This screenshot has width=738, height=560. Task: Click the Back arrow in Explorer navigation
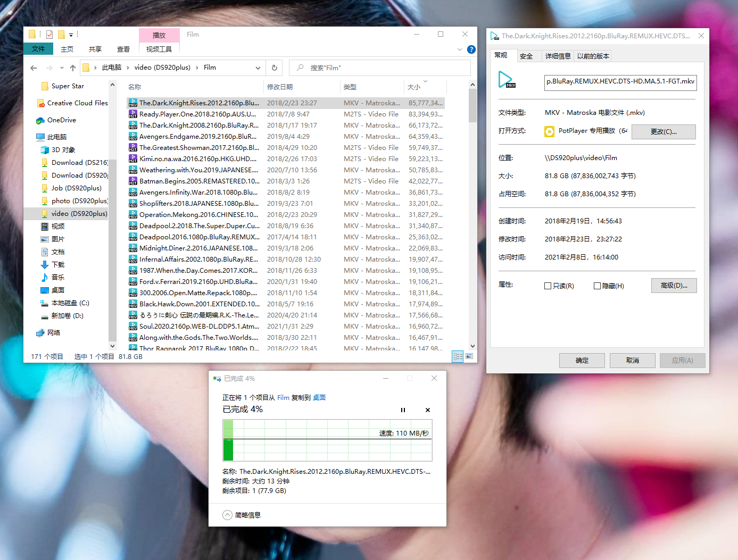click(x=34, y=68)
